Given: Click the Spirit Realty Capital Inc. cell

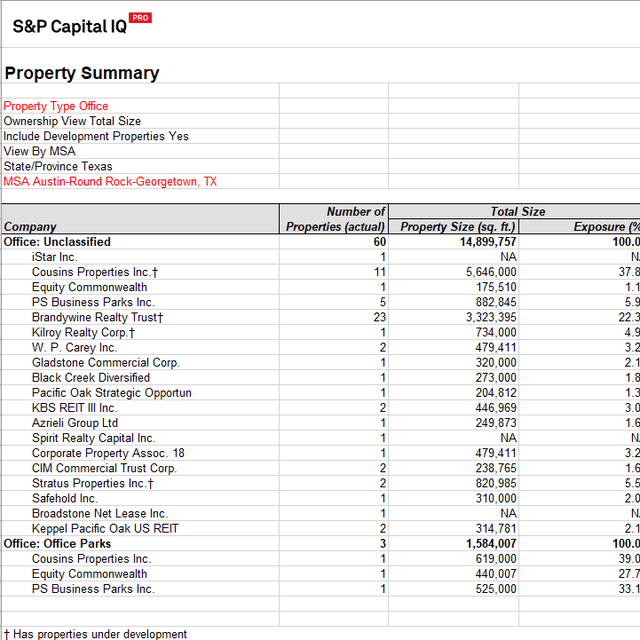Looking at the screenshot, I should pos(141,438).
